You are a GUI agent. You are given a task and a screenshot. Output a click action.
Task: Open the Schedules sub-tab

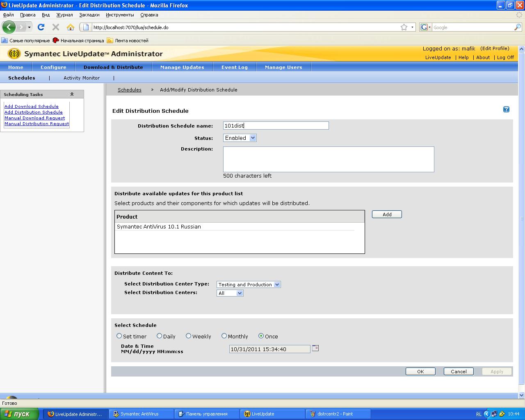[22, 78]
